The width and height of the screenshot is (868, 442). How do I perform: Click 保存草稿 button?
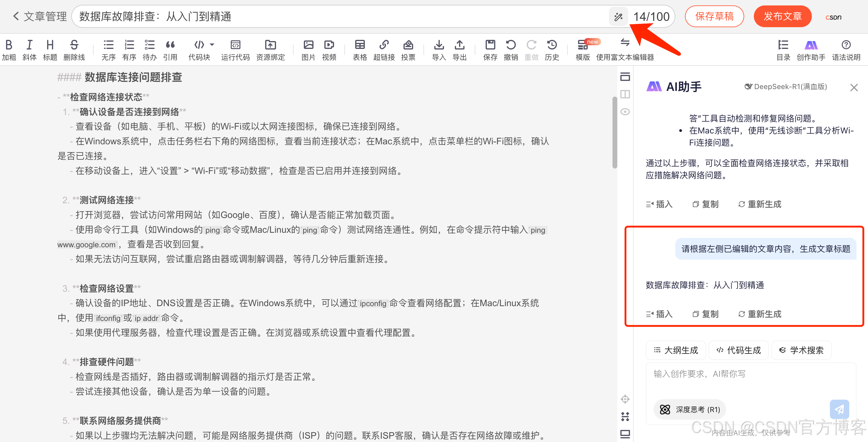(714, 16)
